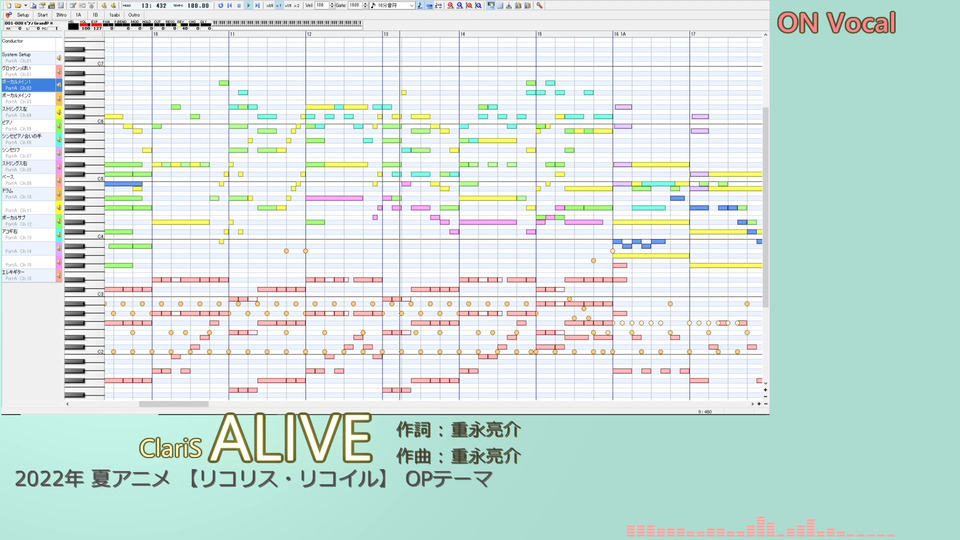The height and width of the screenshot is (540, 960).
Task: Set playback speed to x2
Action: click(x=297, y=6)
